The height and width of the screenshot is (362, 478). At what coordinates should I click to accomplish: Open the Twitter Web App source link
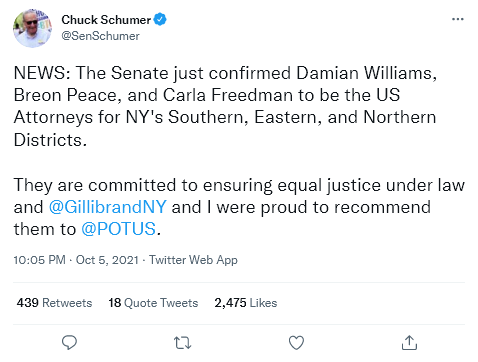point(193,260)
